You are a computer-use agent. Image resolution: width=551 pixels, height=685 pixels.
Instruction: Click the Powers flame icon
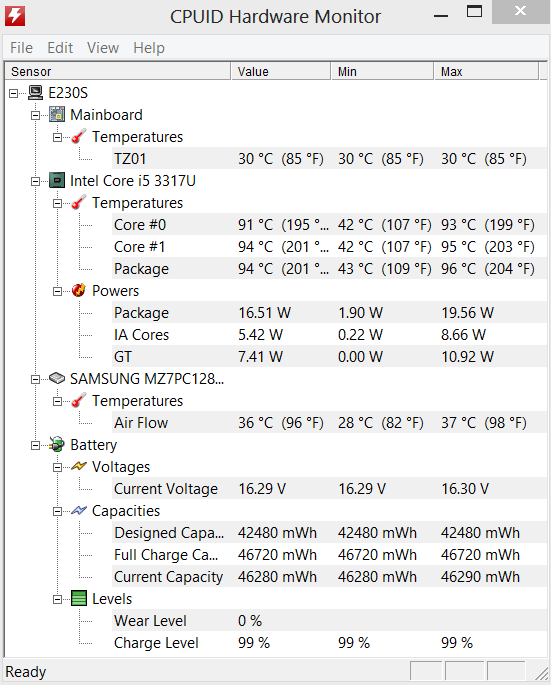click(x=79, y=290)
